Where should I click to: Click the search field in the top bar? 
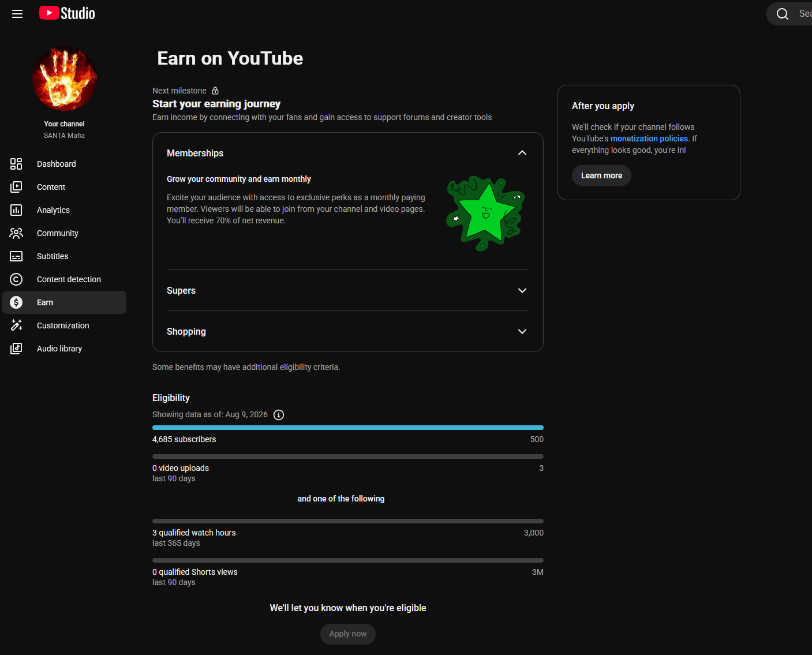click(789, 14)
